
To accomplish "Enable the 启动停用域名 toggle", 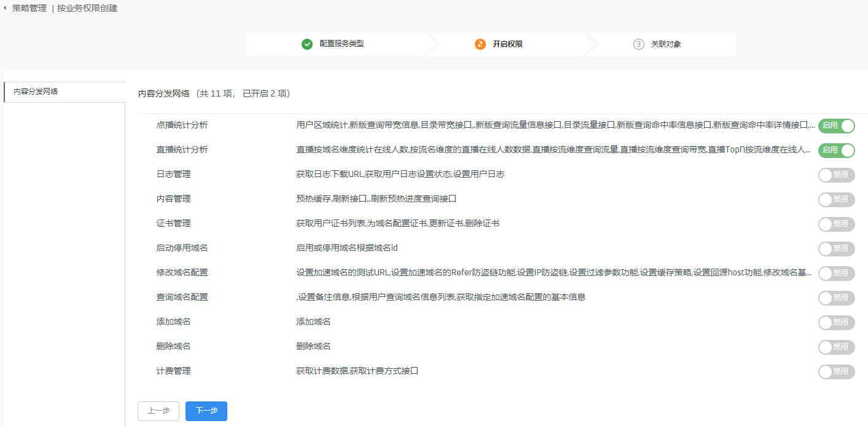I will [x=836, y=249].
